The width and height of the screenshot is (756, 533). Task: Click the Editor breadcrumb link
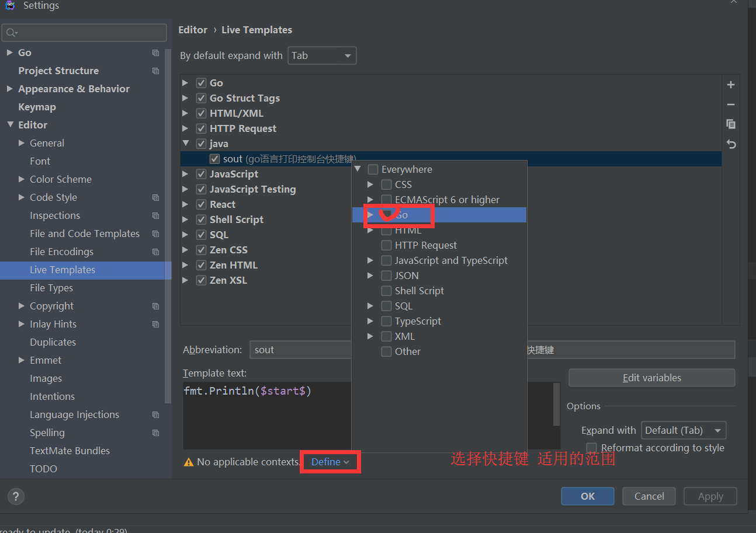(x=193, y=30)
